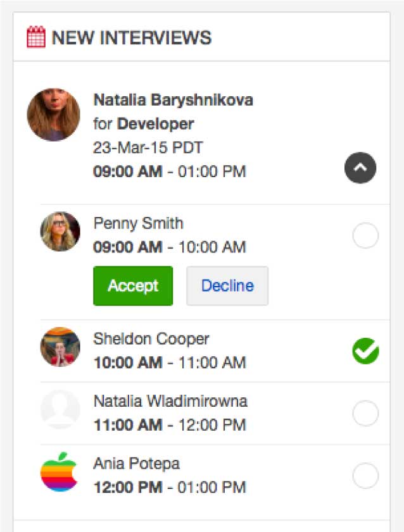Screen dimensions: 404x532
Task: Click the NEW INTERVIEWS panel title
Action: pyautogui.click(x=131, y=37)
